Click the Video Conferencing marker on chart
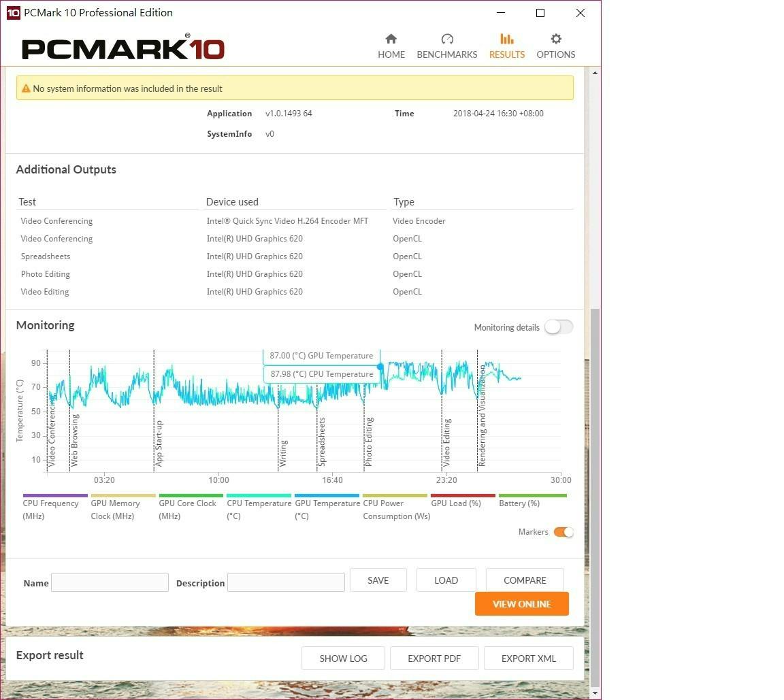 pyautogui.click(x=51, y=432)
